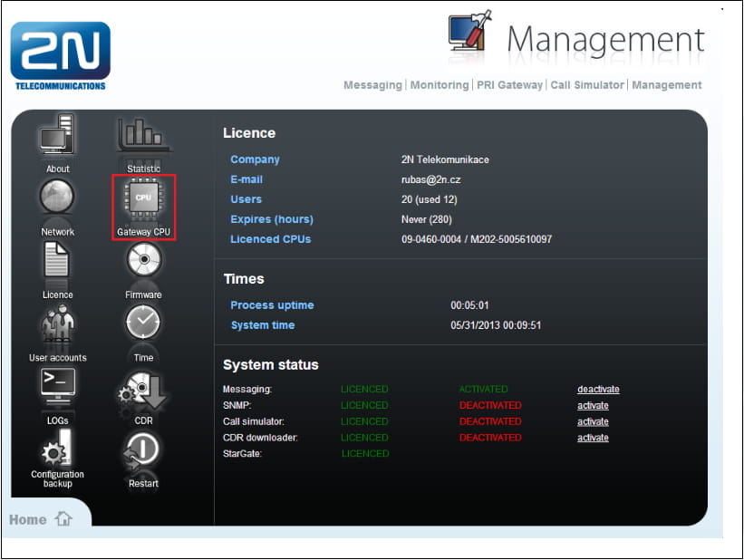Viewport: 744px width, 560px height.
Task: Deactivate the Messaging service
Action: coord(598,389)
